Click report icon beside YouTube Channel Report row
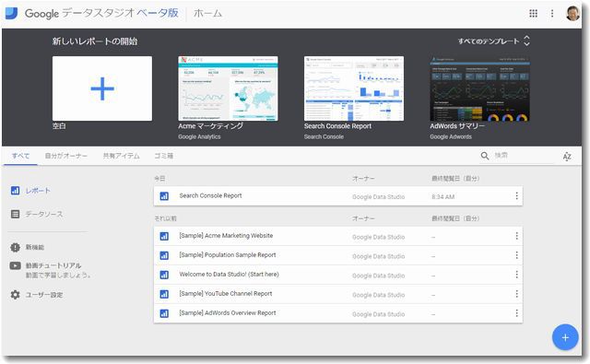 (164, 294)
